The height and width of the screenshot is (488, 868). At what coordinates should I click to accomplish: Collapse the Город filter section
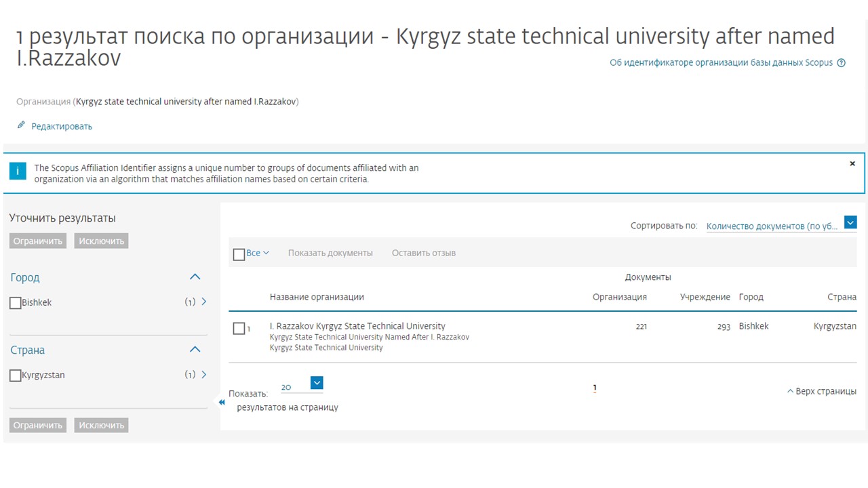(195, 277)
